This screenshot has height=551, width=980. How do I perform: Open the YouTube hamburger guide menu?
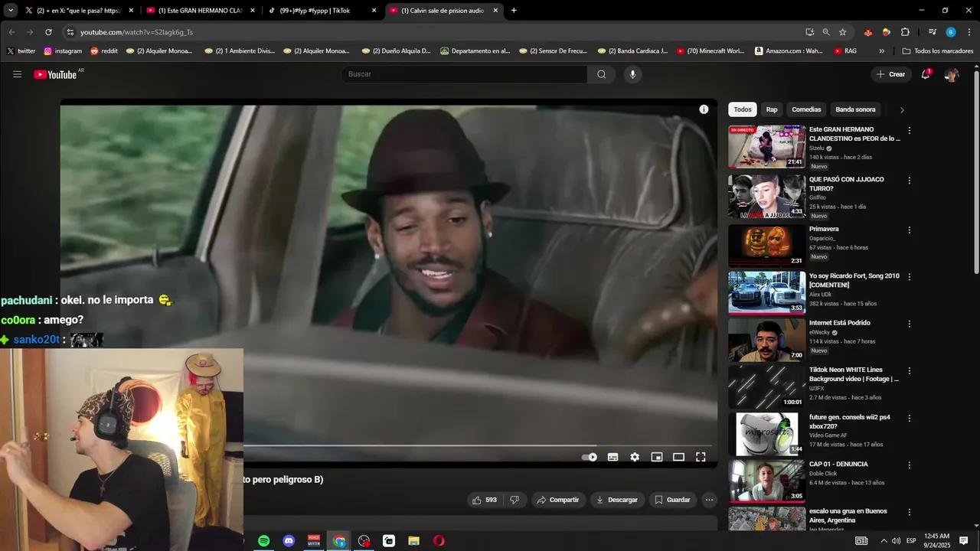[x=17, y=74]
